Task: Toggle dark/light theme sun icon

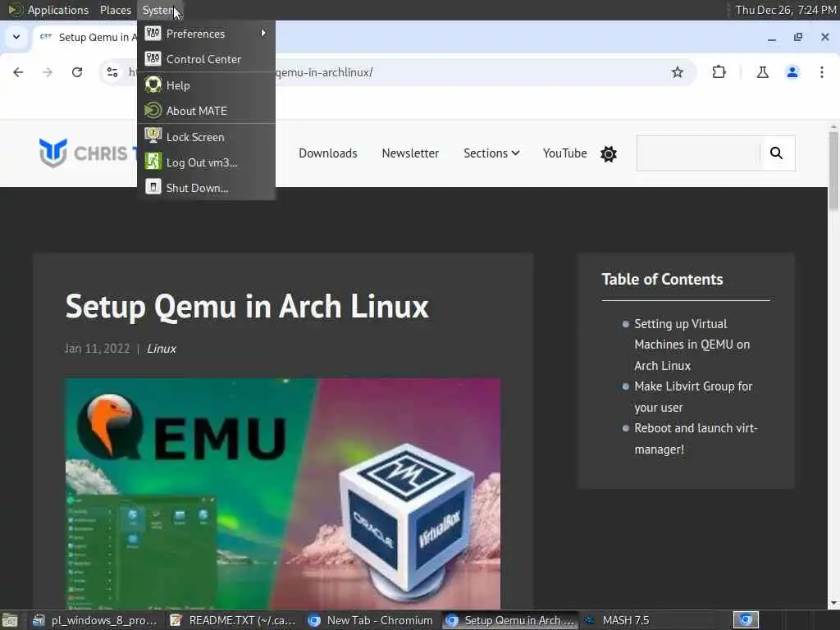Action: tap(609, 153)
